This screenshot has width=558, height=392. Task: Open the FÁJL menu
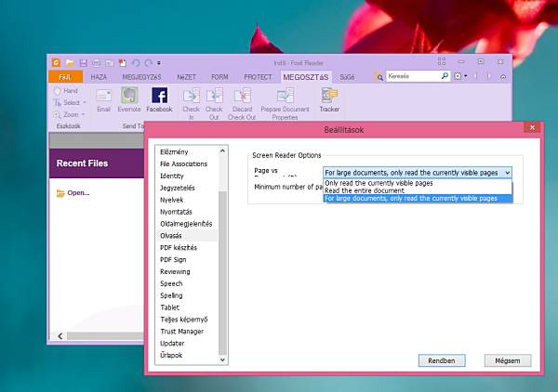click(66, 76)
